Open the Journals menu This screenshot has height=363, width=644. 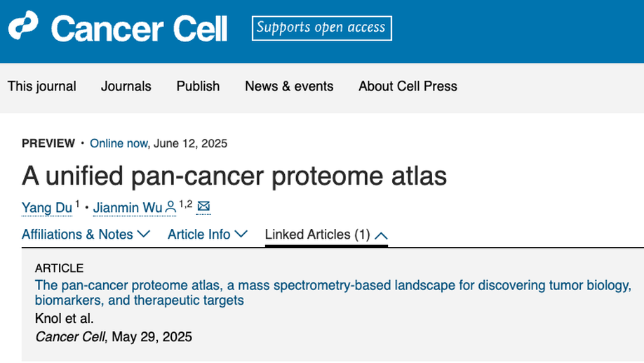pyautogui.click(x=126, y=86)
